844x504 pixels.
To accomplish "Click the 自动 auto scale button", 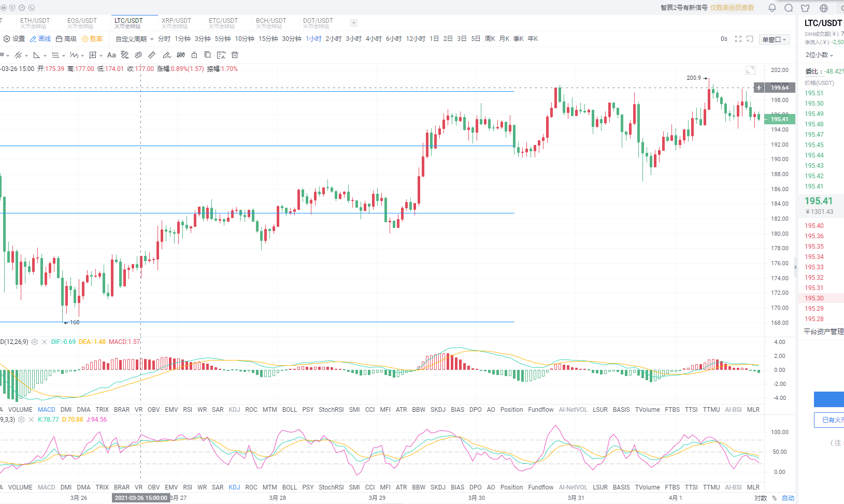I will click(x=788, y=498).
